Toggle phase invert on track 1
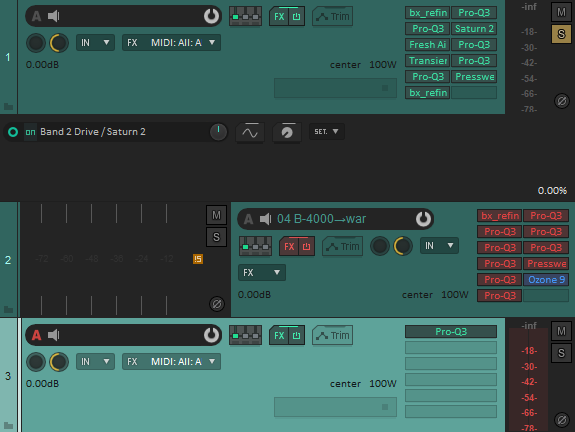Screen dimensions: 575x432 click(561, 100)
